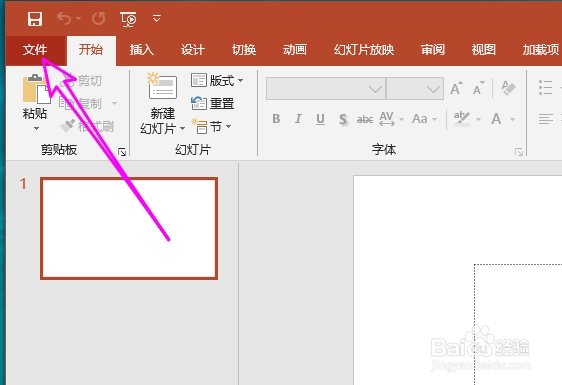This screenshot has width=562, height=385.
Task: Click the 剪切 cut button
Action: pos(81,81)
